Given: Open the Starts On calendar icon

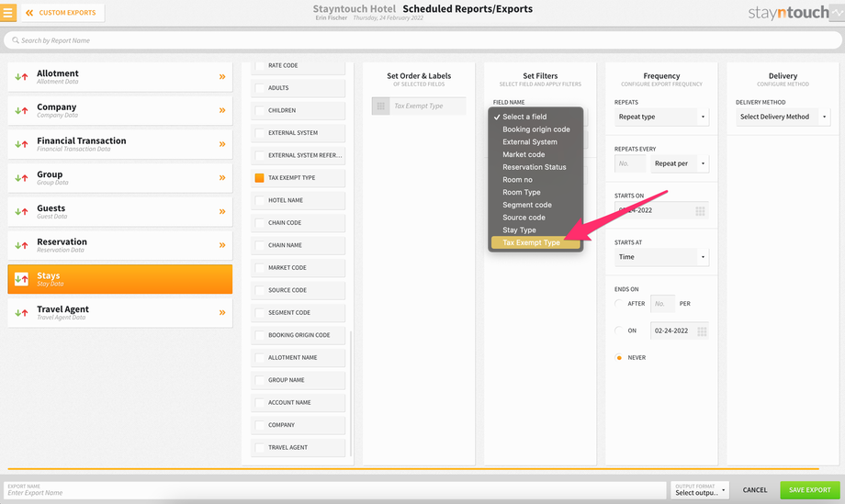Looking at the screenshot, I should [700, 211].
